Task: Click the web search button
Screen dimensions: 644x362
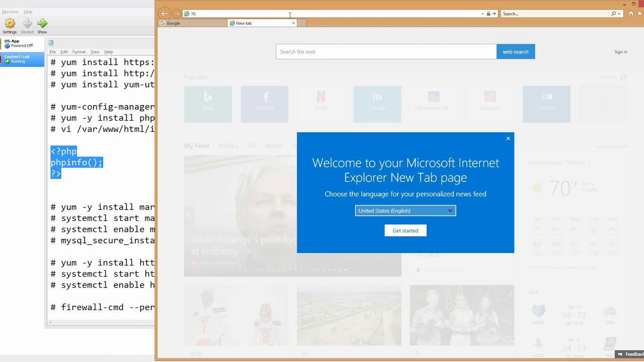Action: click(x=516, y=52)
